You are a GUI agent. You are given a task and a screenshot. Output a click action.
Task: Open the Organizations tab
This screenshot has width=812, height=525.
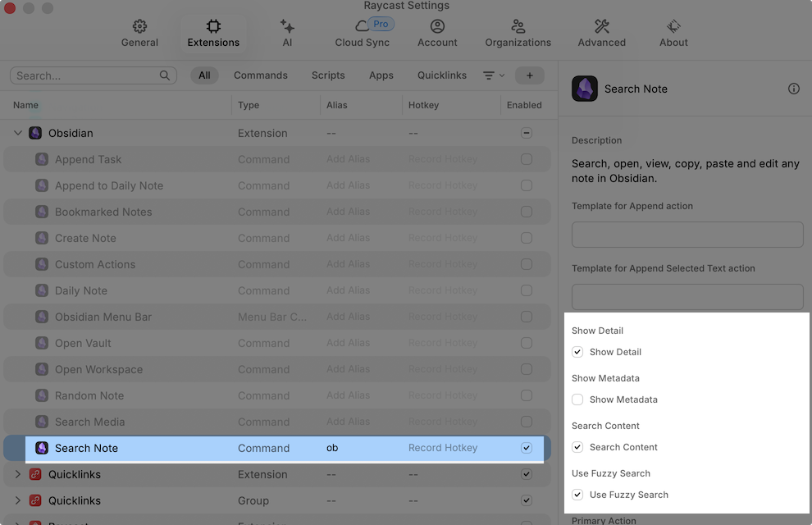[518, 34]
